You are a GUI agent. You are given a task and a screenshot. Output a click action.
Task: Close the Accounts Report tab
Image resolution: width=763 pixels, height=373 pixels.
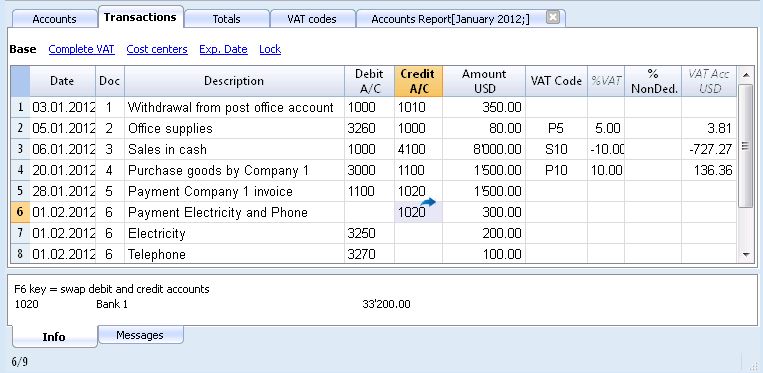(553, 18)
